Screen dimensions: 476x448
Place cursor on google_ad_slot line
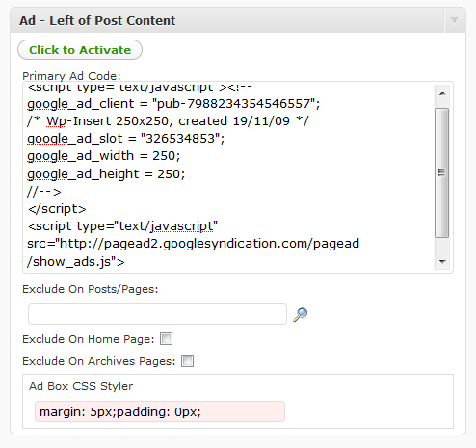[x=125, y=139]
